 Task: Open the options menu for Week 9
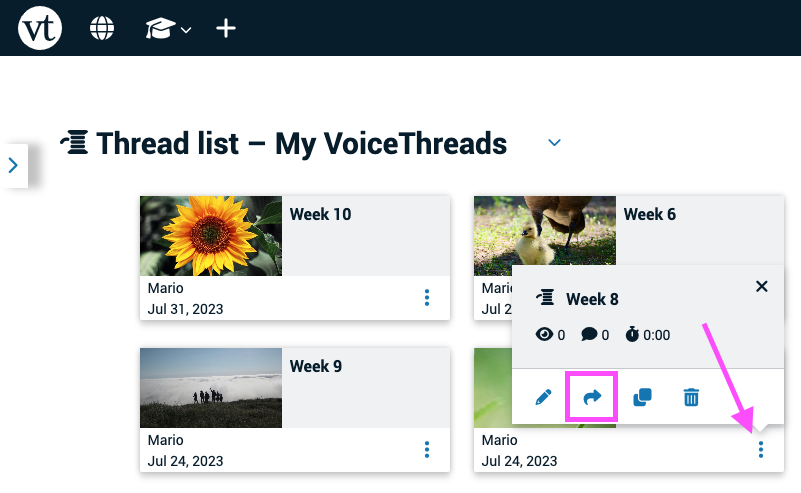click(x=427, y=450)
